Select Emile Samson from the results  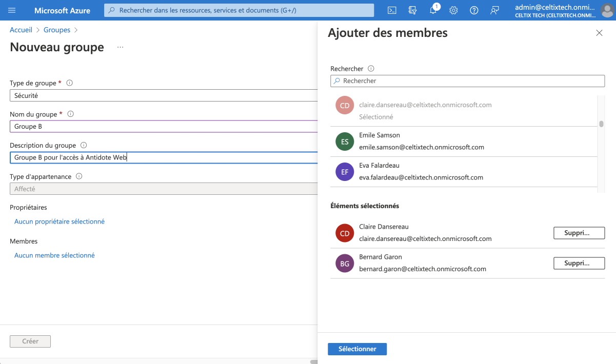click(x=464, y=141)
